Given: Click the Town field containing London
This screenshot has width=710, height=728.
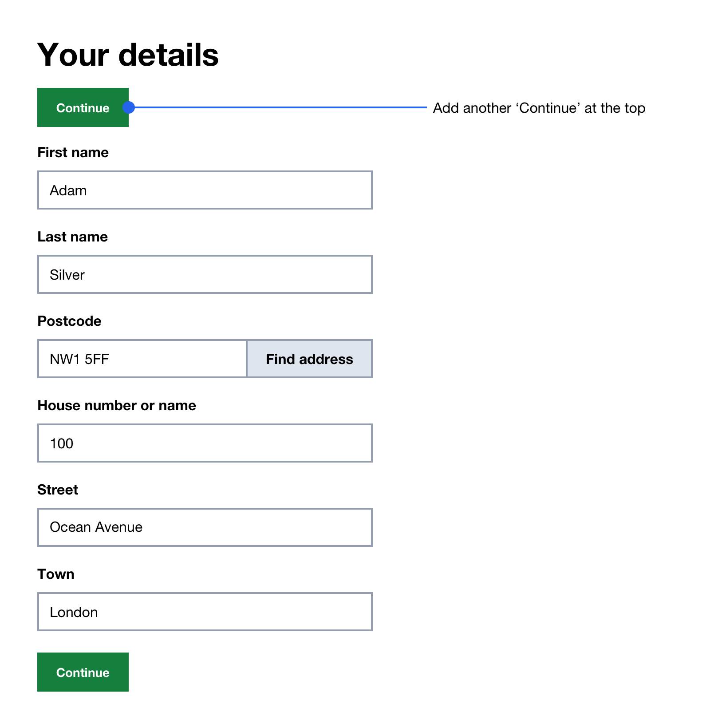Looking at the screenshot, I should 204,612.
